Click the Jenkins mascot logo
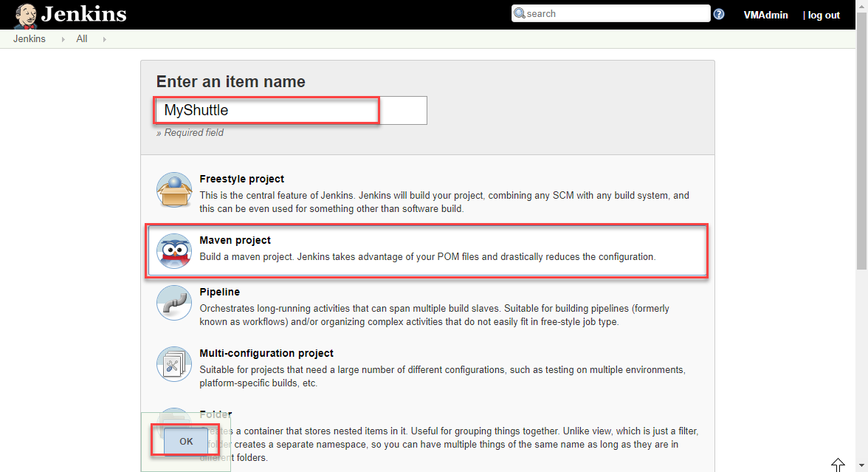868x472 pixels. point(24,14)
